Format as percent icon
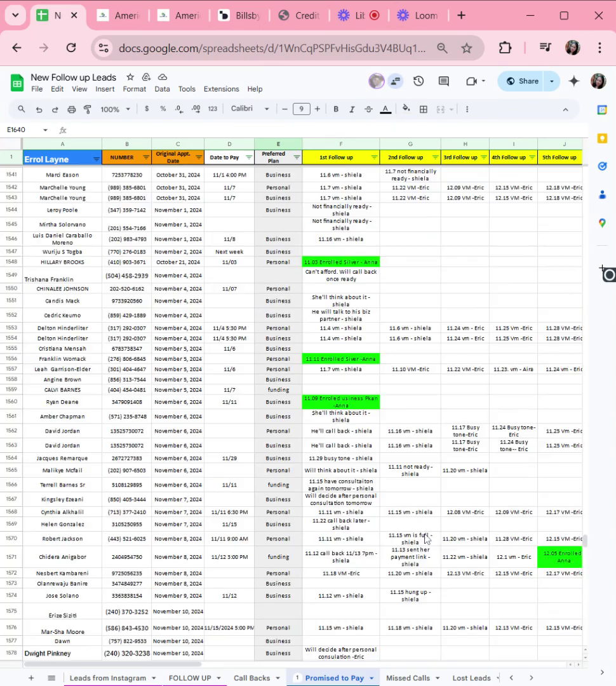Image resolution: width=616 pixels, height=686 pixels. pos(163,109)
